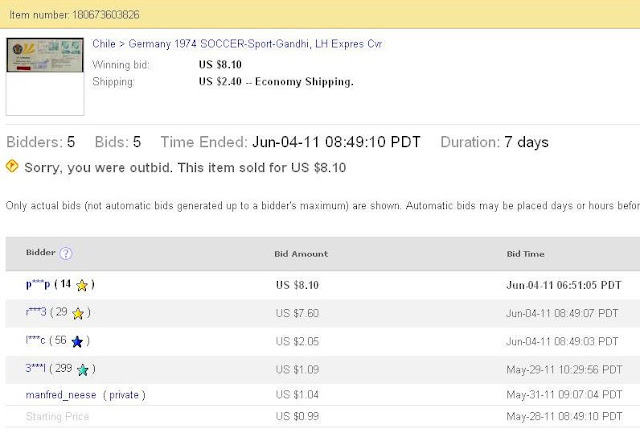Open bidder p***p's profile link
The height and width of the screenshot is (429, 640).
(37, 285)
